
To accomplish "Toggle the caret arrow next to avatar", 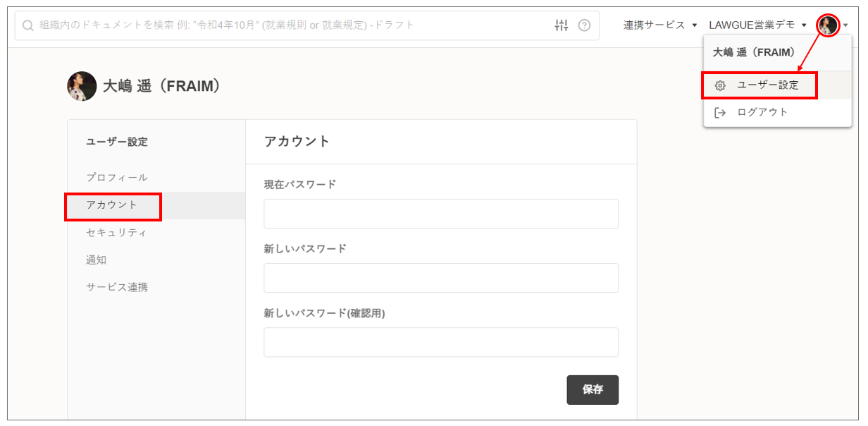I will (845, 26).
